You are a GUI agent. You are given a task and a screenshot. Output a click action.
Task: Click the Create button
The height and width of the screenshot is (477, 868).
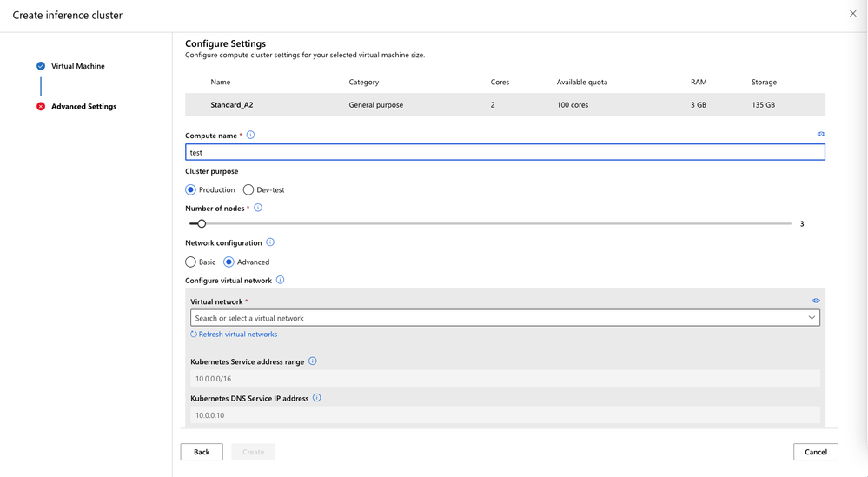point(254,452)
